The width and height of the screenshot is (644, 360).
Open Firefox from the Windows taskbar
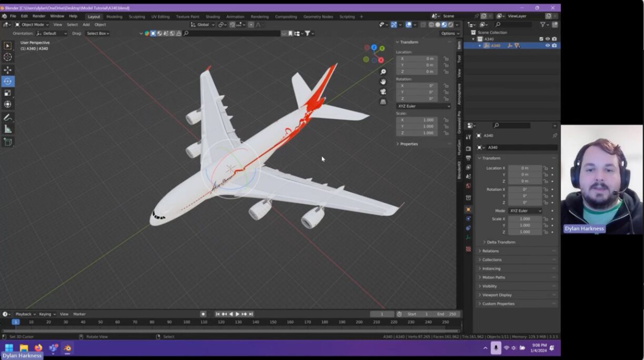(x=38, y=348)
